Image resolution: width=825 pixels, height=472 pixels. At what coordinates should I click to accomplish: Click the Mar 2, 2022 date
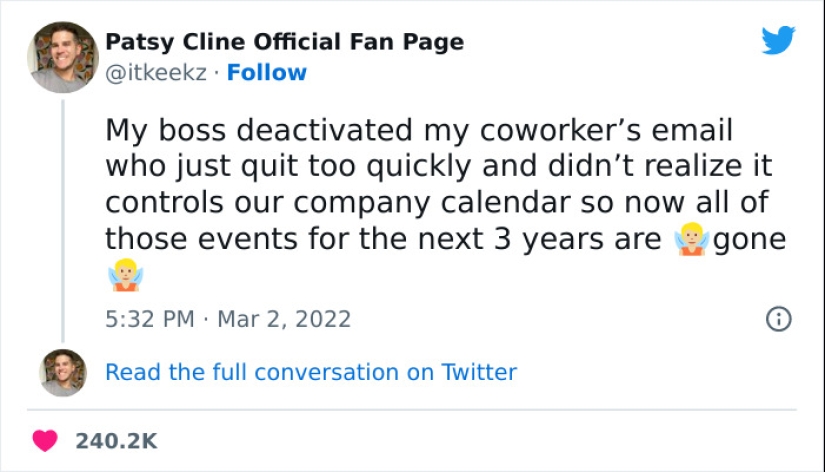pyautogui.click(x=283, y=319)
